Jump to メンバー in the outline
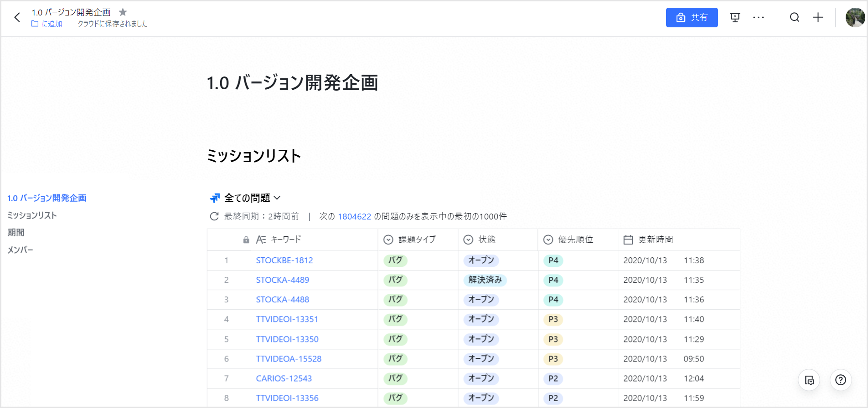This screenshot has width=868, height=408. pos(21,250)
